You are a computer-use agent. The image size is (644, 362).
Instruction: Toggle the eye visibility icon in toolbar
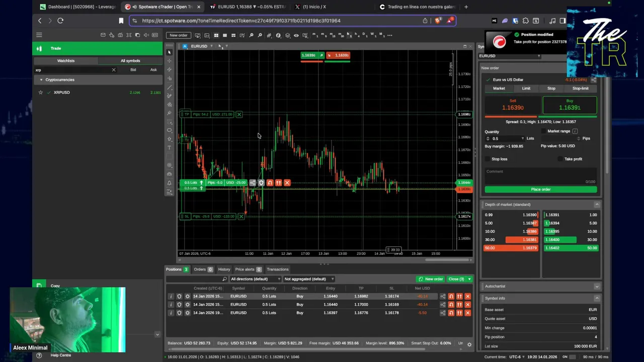[296, 35]
